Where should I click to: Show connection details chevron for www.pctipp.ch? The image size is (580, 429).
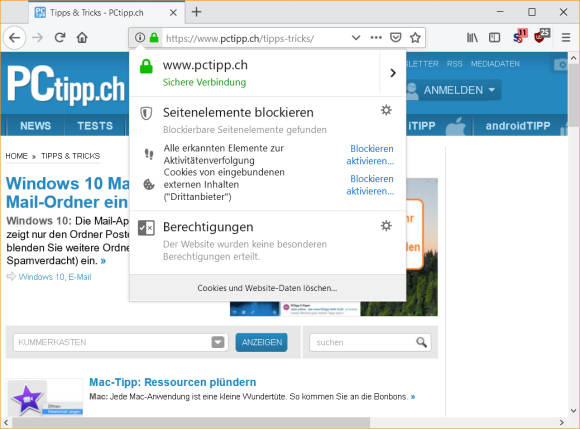pos(393,73)
